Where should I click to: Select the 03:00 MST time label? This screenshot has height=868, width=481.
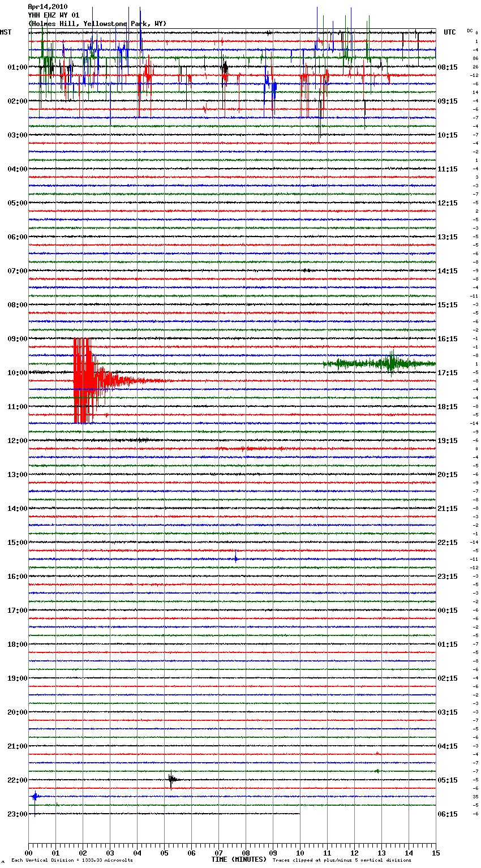click(18, 135)
